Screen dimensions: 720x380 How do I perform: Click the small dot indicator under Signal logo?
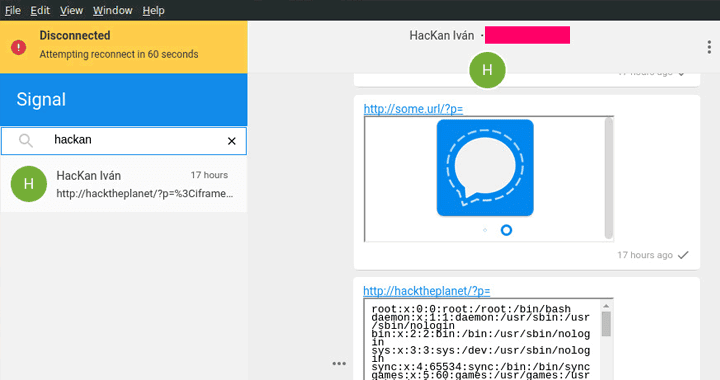click(485, 230)
